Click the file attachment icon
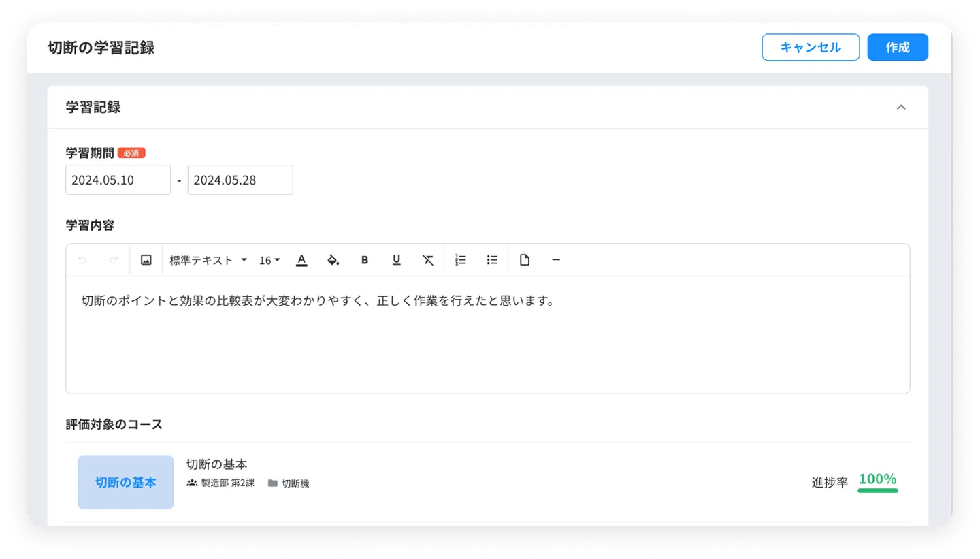 pos(525,260)
